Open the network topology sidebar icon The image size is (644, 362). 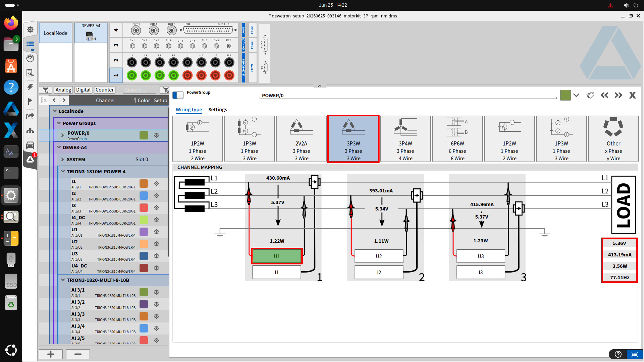(30, 130)
